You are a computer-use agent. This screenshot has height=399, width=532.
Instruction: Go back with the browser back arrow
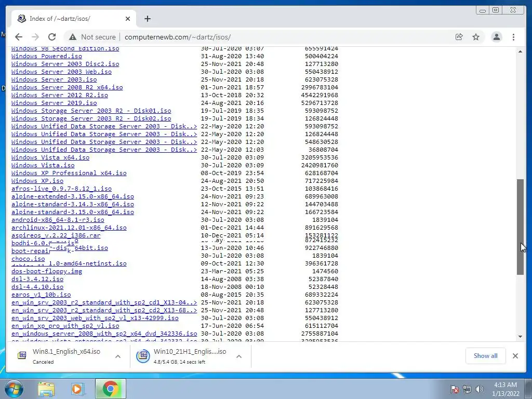pos(19,37)
